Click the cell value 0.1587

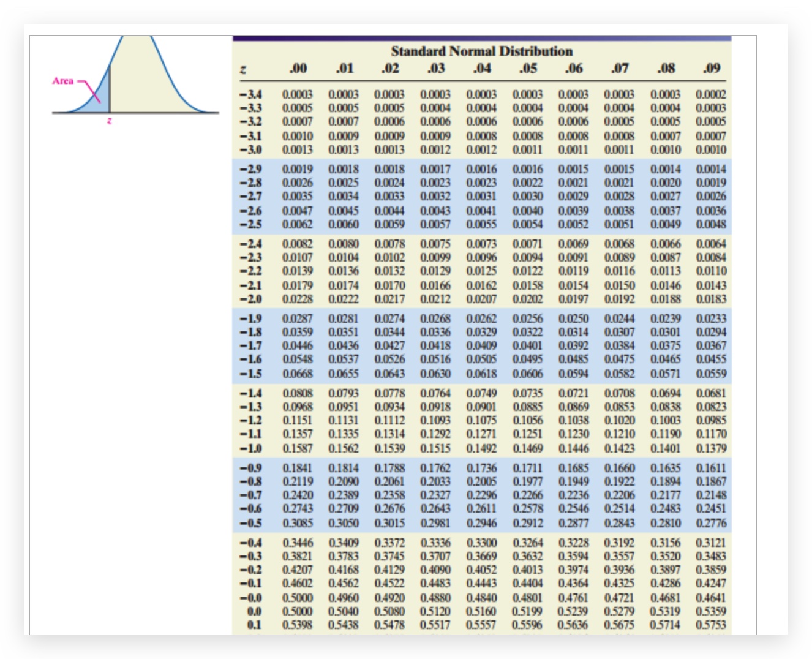(298, 448)
